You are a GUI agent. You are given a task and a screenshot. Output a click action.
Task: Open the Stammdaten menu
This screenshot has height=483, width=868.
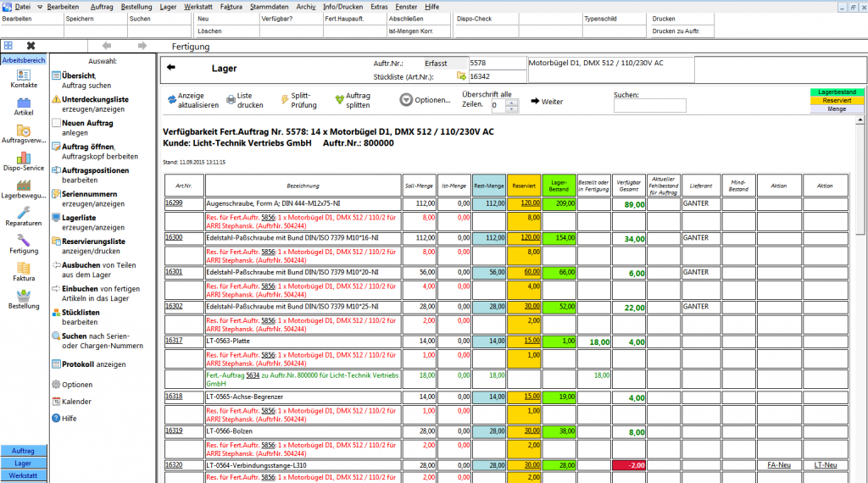[x=268, y=6]
